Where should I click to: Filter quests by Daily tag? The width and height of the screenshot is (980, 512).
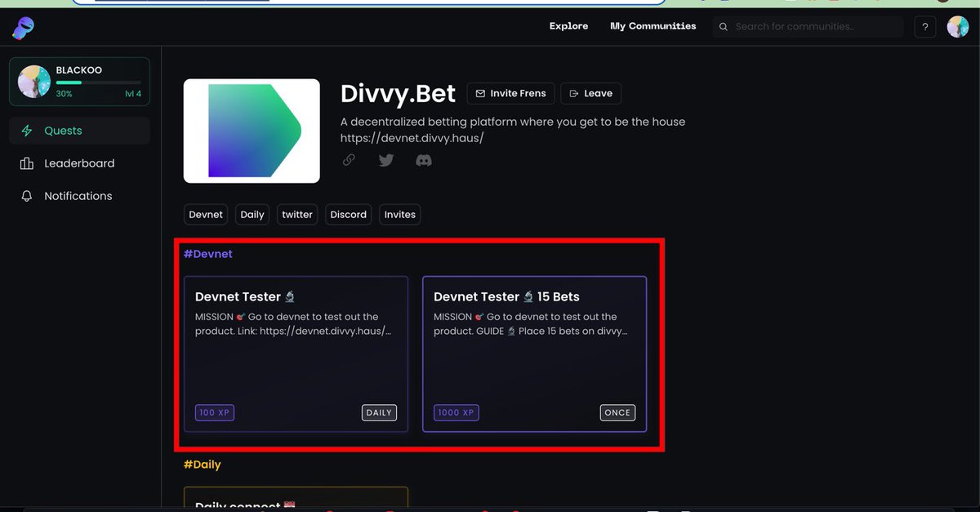(252, 215)
